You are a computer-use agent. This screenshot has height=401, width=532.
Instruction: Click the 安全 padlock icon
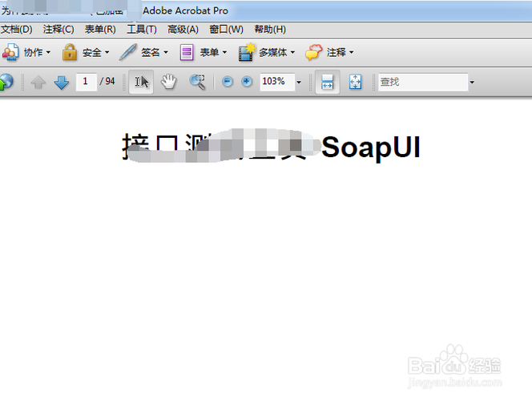[x=70, y=52]
